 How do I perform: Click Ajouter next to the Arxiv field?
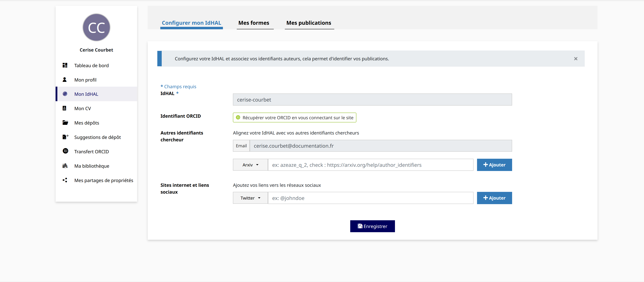(x=494, y=165)
